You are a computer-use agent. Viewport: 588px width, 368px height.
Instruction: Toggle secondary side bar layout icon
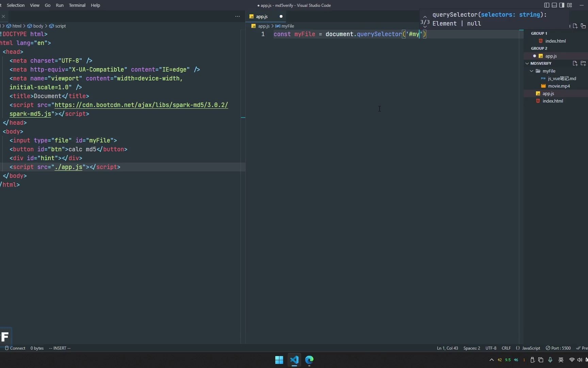tap(561, 5)
